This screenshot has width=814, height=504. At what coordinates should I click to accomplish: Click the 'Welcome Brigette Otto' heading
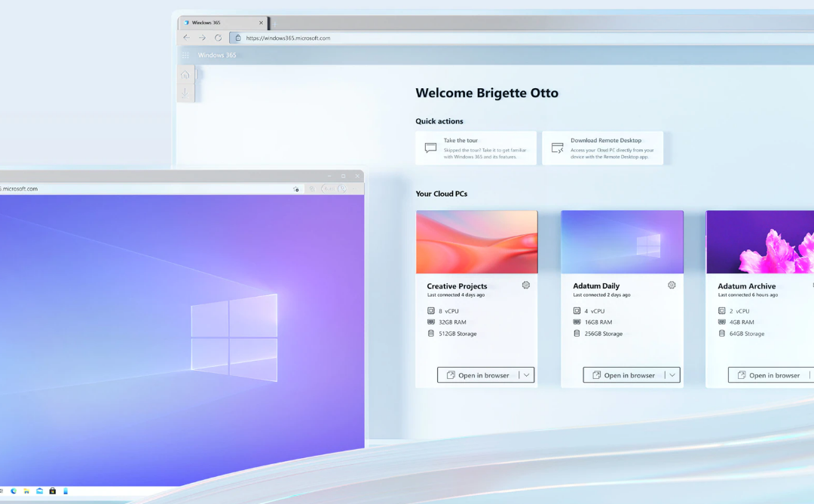pos(487,93)
